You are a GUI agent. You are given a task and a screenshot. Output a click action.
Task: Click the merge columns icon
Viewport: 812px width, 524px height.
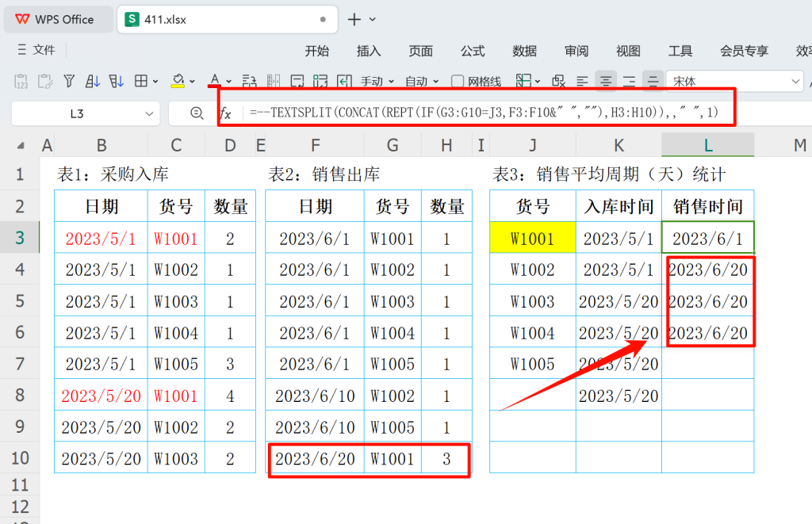coord(274,82)
